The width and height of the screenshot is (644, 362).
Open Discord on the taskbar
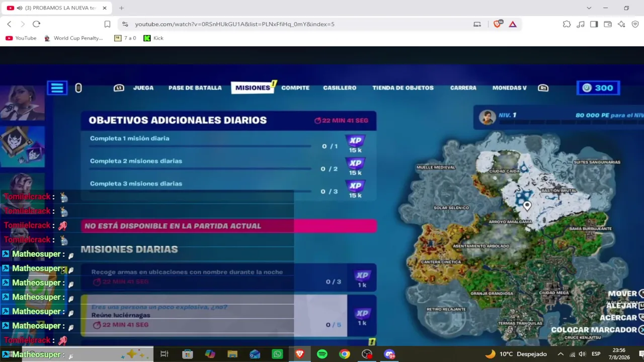click(x=389, y=354)
